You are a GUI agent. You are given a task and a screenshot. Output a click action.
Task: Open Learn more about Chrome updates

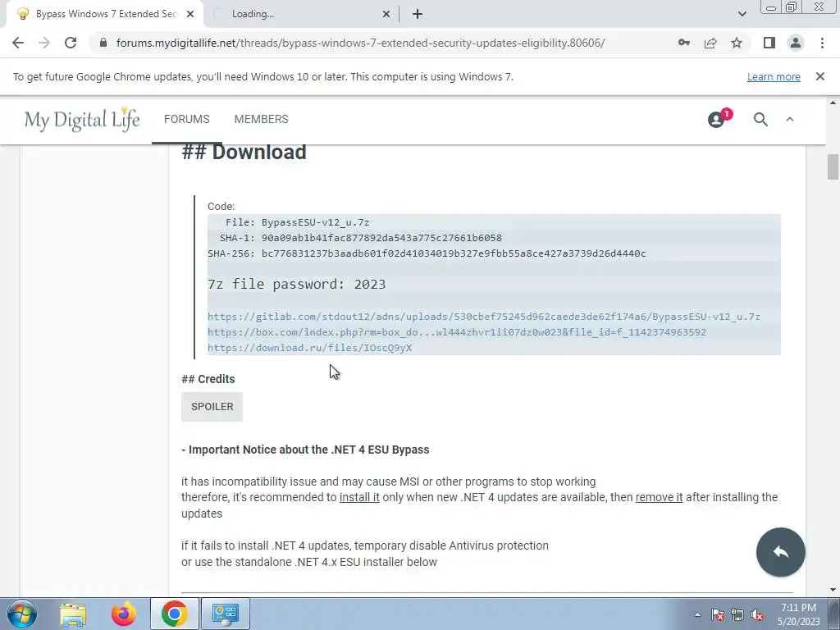coord(774,76)
